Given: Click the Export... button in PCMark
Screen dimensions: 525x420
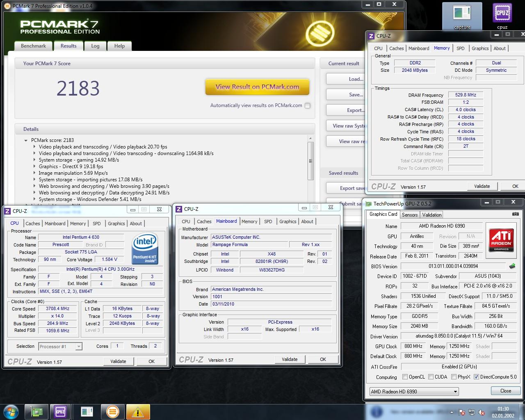Looking at the screenshot, I should tap(346, 110).
